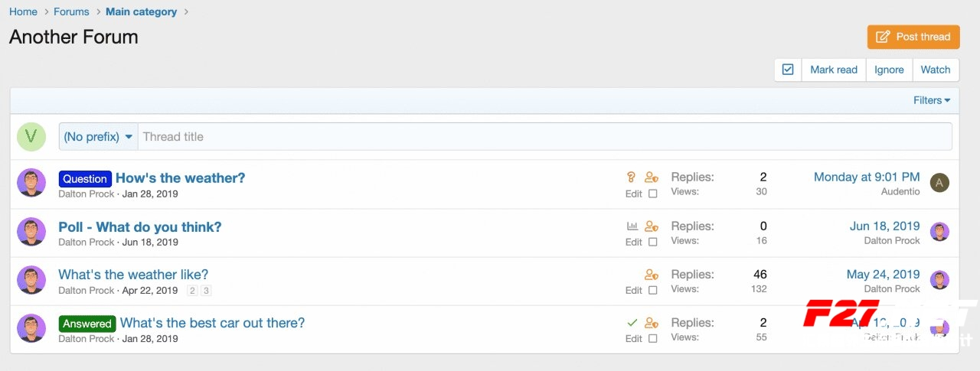
Task: Focus the Thread title input field
Action: tap(544, 137)
